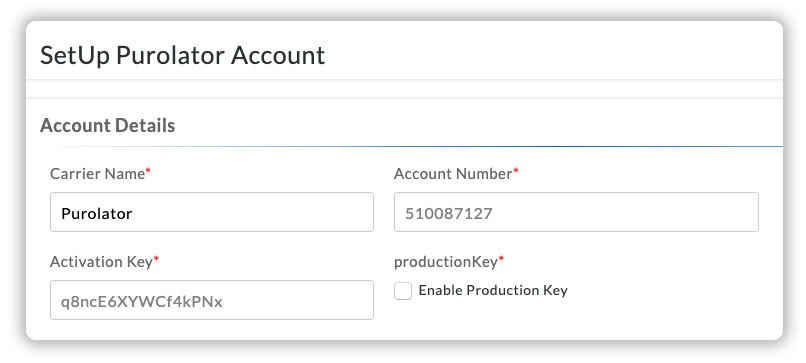Click the 'Enable Production Key' label text
The image size is (806, 363).
point(493,291)
